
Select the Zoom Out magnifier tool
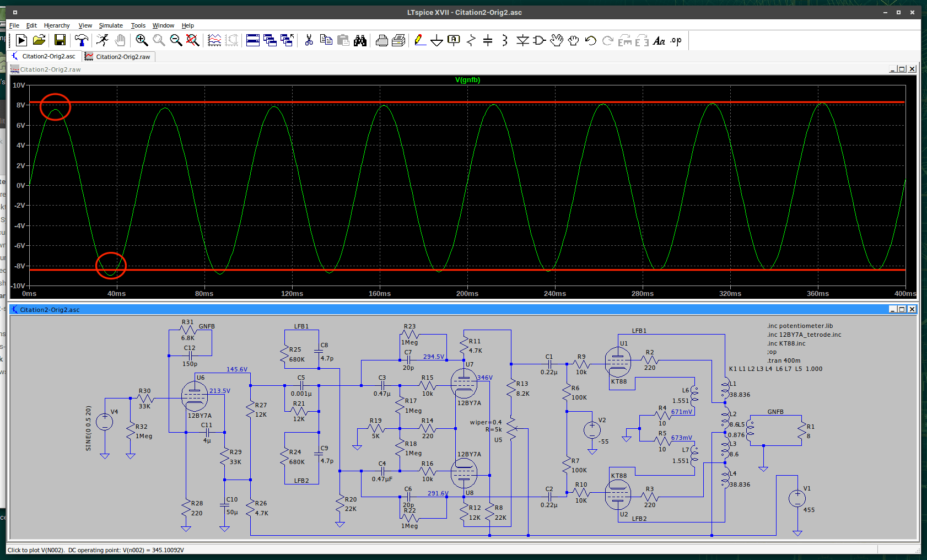176,40
